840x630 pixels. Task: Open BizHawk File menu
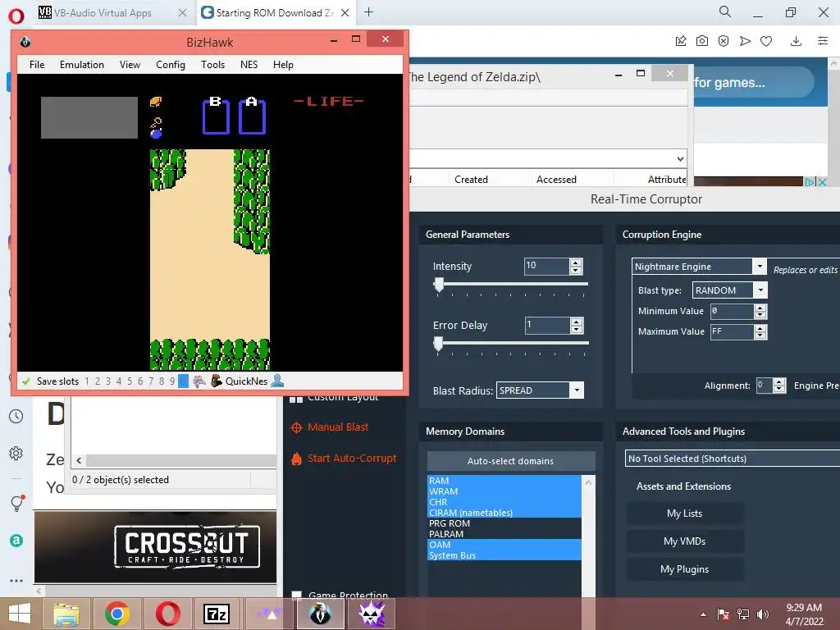(x=37, y=64)
